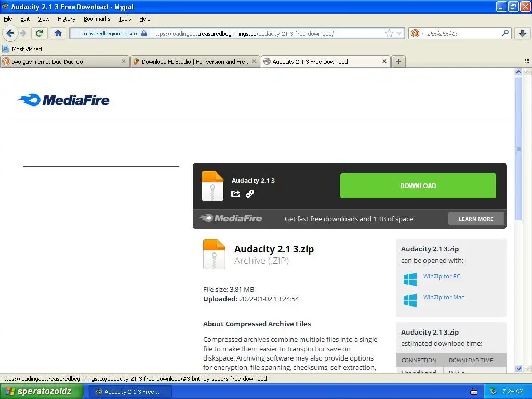The width and height of the screenshot is (532, 399).
Task: Click the treasuredbeginnings.co identity label
Action: (109, 33)
